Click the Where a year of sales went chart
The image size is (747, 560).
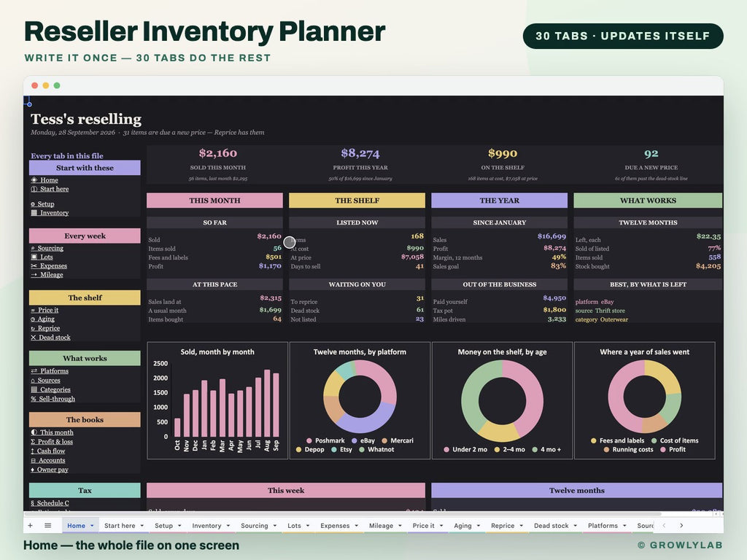pyautogui.click(x=645, y=400)
